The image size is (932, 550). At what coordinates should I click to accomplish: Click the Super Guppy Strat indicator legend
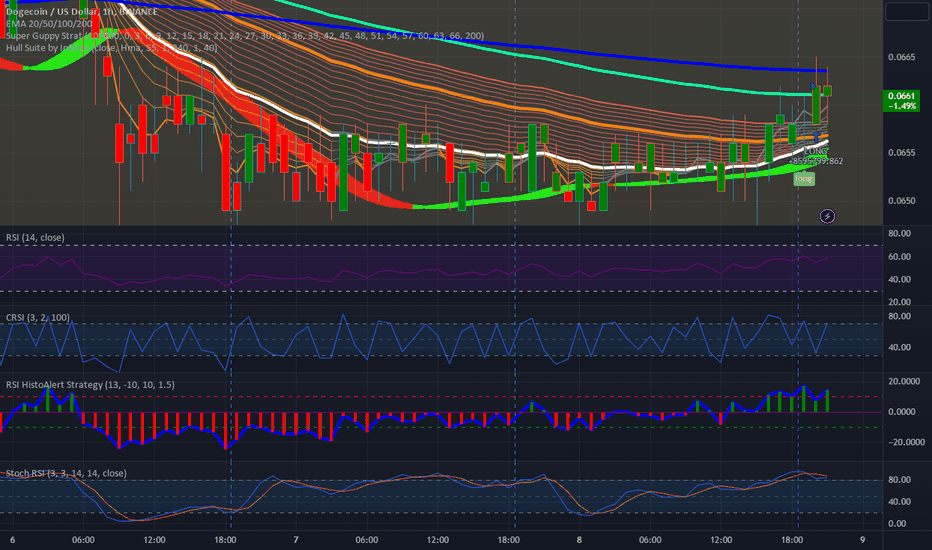(244, 36)
